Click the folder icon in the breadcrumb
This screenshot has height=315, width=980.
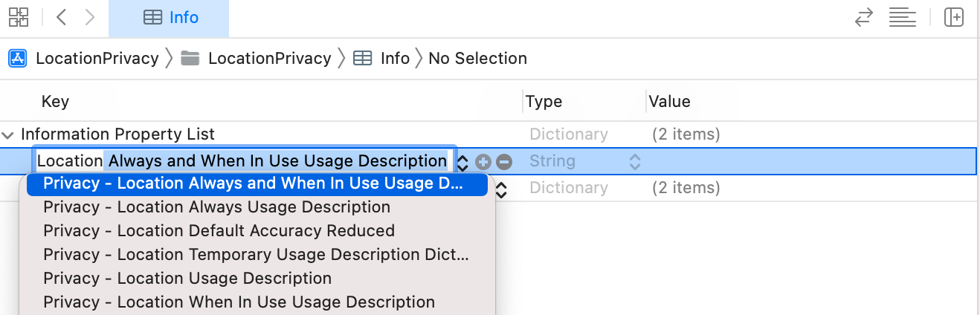190,58
